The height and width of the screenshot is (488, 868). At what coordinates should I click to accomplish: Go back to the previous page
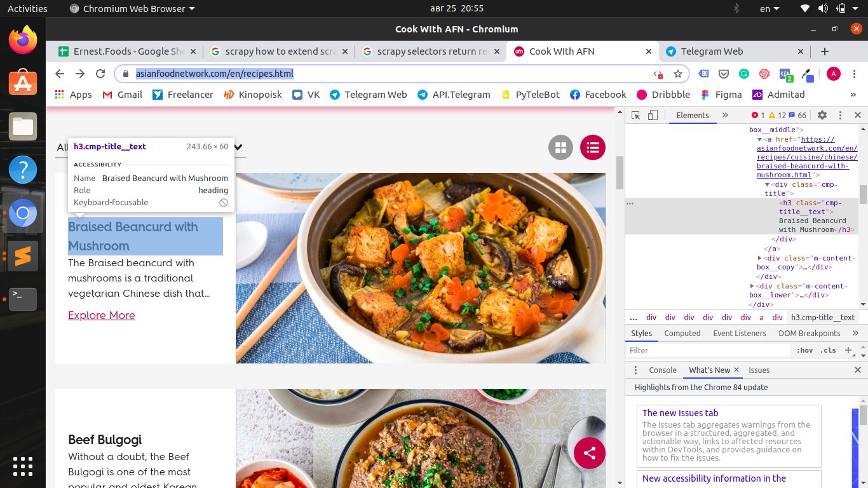click(x=60, y=74)
